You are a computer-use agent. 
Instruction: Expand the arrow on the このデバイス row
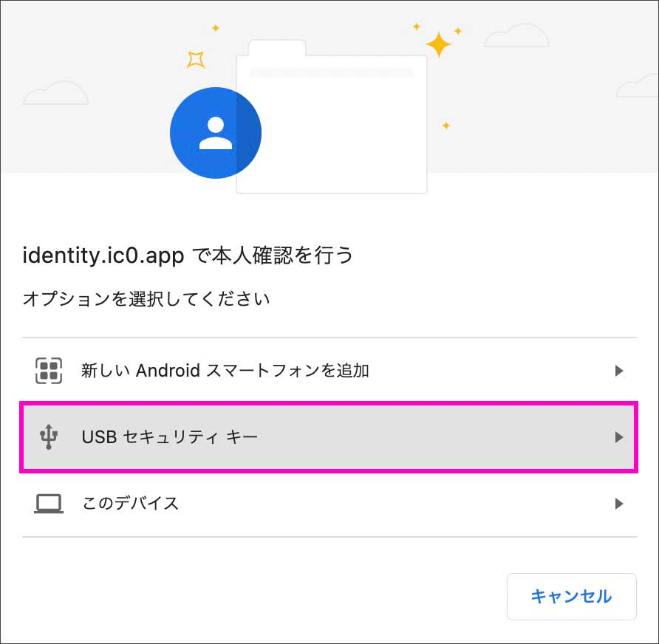point(619,504)
